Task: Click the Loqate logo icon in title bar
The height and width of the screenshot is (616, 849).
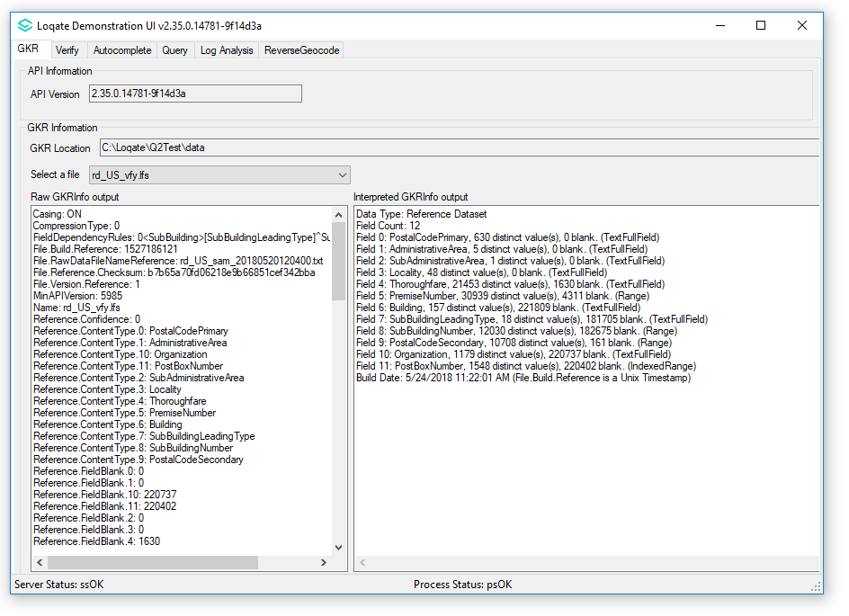Action: click(25, 25)
